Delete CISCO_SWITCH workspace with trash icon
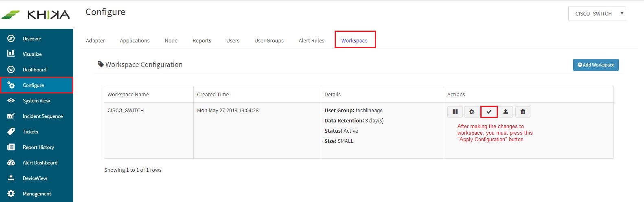This screenshot has width=644, height=202. pyautogui.click(x=523, y=112)
